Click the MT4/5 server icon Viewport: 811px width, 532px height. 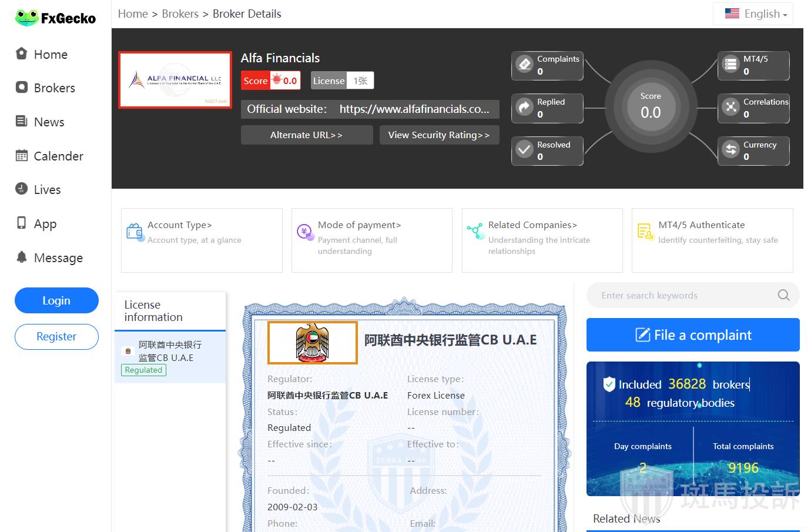730,64
